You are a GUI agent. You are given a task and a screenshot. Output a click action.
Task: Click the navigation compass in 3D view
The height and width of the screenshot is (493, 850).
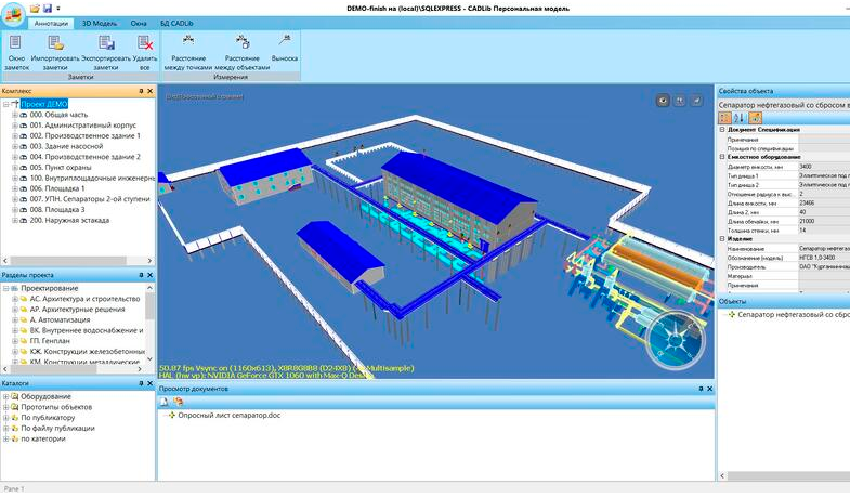pyautogui.click(x=671, y=340)
